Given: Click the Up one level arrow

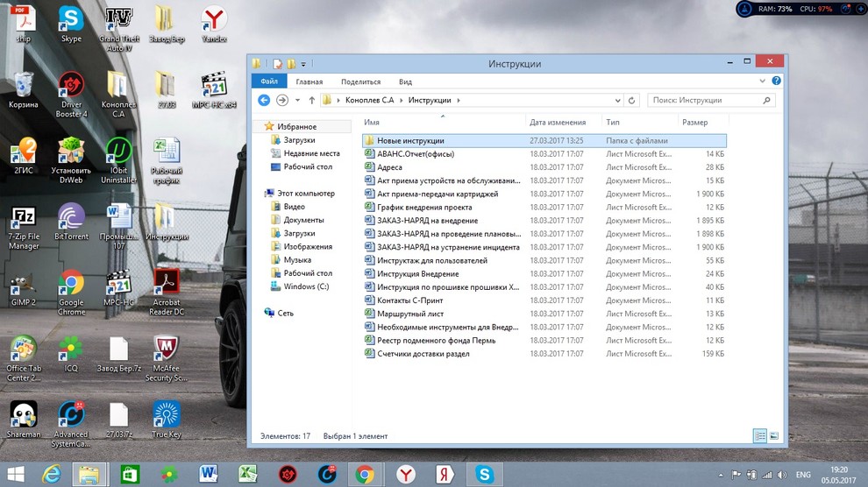Looking at the screenshot, I should 312,101.
